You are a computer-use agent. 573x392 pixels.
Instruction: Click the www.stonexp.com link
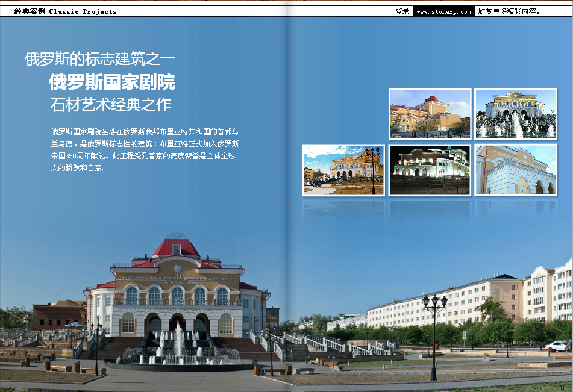(x=443, y=11)
